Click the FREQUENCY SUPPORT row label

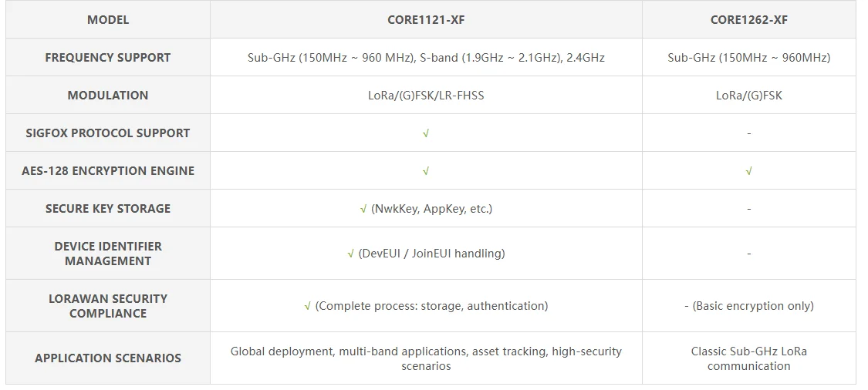click(108, 58)
